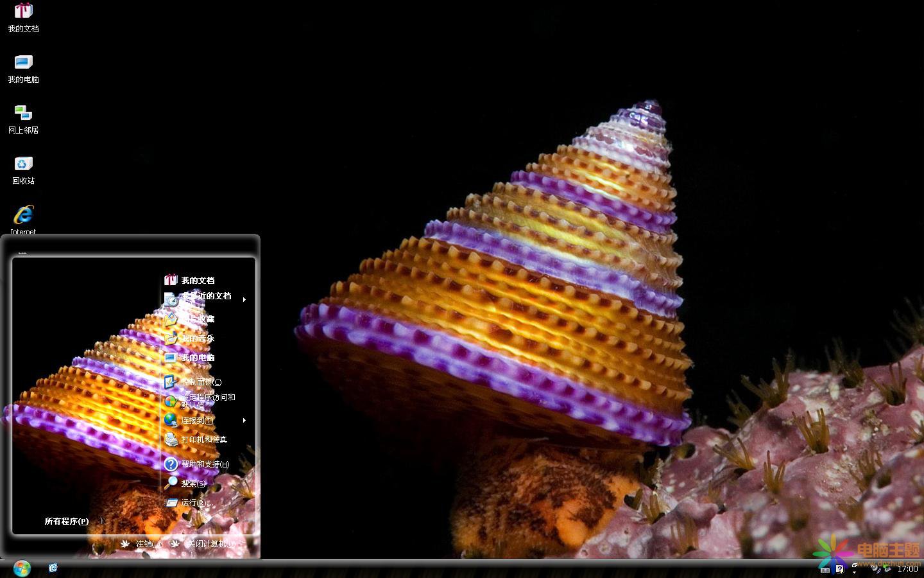
Task: Select the 网上邻居 desktop icon
Action: click(x=23, y=119)
